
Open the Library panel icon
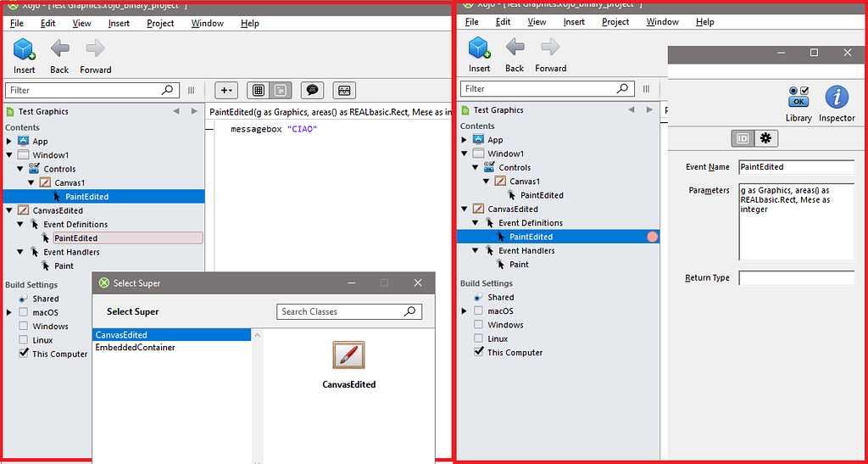click(798, 97)
